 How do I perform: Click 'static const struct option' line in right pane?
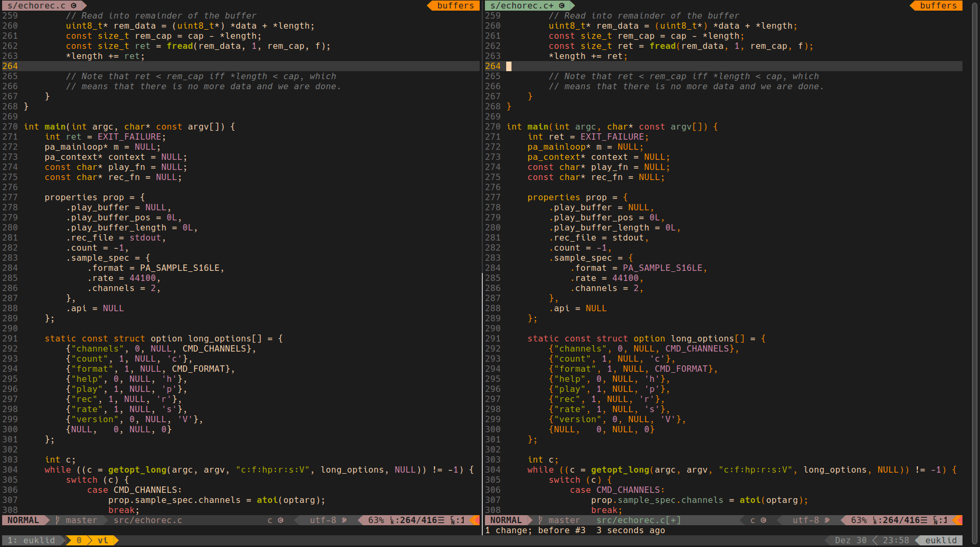(x=647, y=339)
